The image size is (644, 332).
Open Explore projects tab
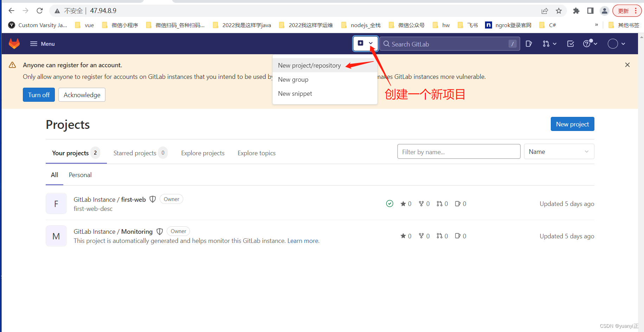(203, 153)
